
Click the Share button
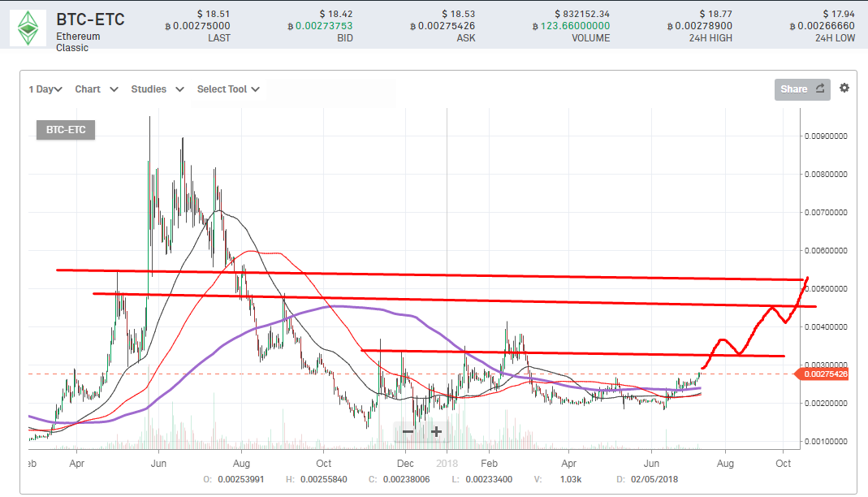[802, 89]
